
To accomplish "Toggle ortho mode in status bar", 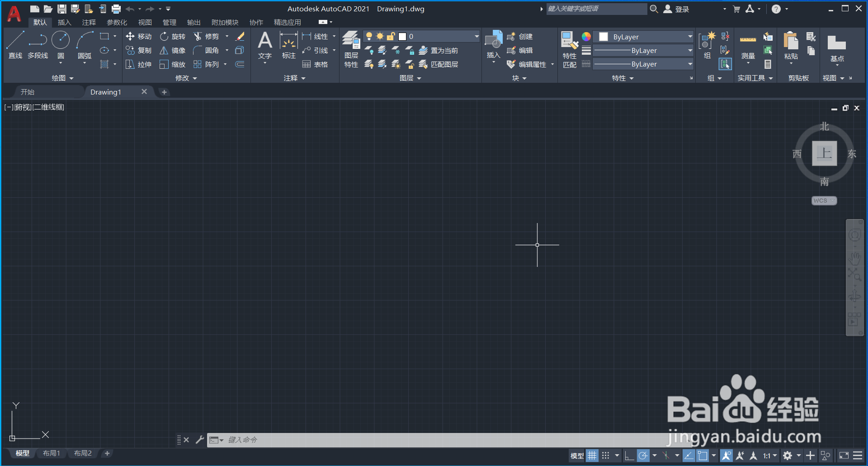I will pyautogui.click(x=629, y=456).
